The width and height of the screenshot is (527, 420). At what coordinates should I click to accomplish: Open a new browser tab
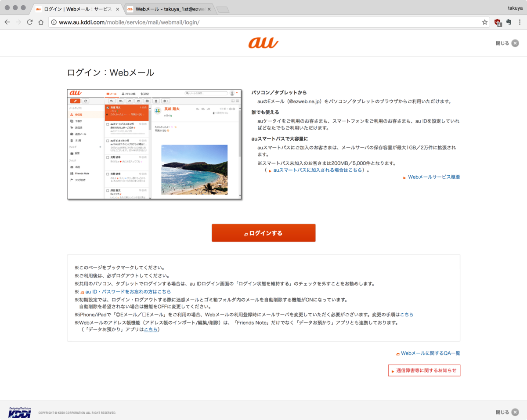pyautogui.click(x=223, y=10)
